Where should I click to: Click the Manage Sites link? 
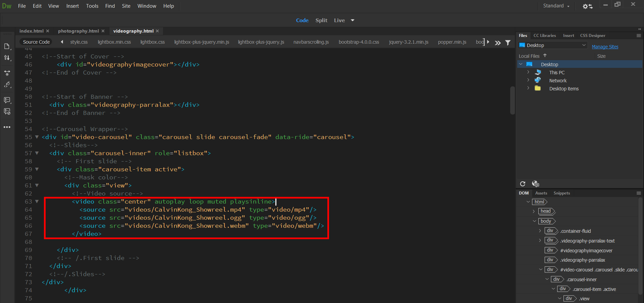605,47
